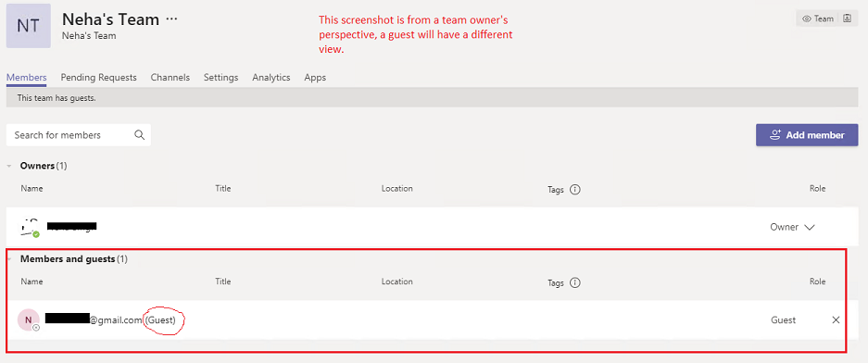Screen dimensions: 868x363
Task: Click the Name header under Members and guests
Action: 31,282
